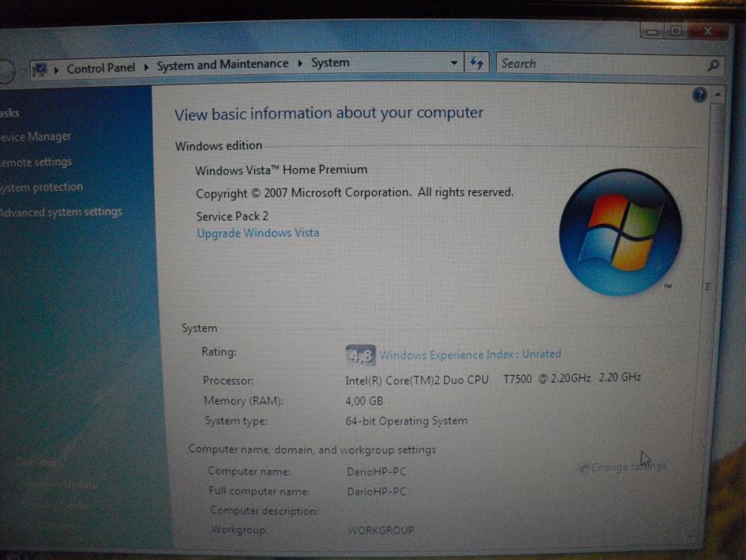Expand the address bar history dropdown

coord(454,62)
